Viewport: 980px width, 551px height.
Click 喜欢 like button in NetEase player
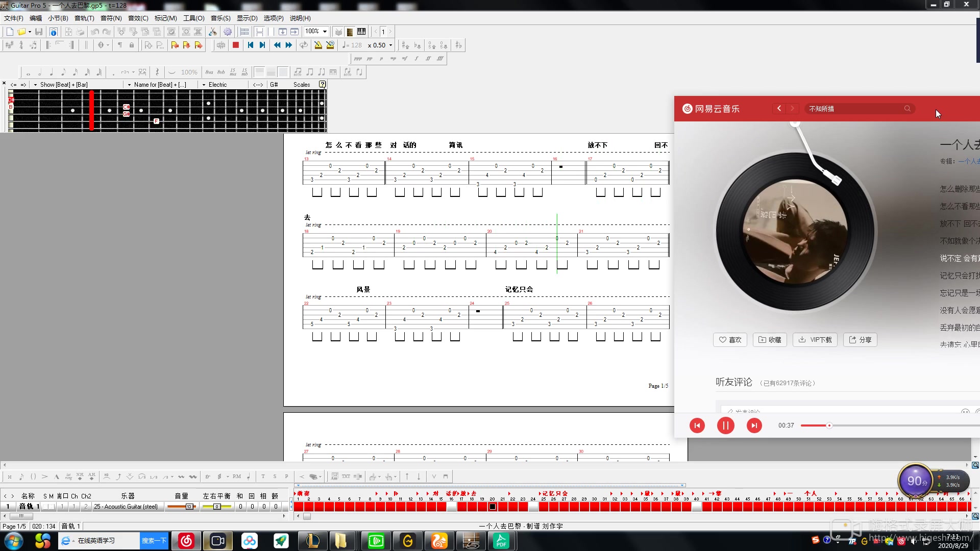tap(730, 340)
